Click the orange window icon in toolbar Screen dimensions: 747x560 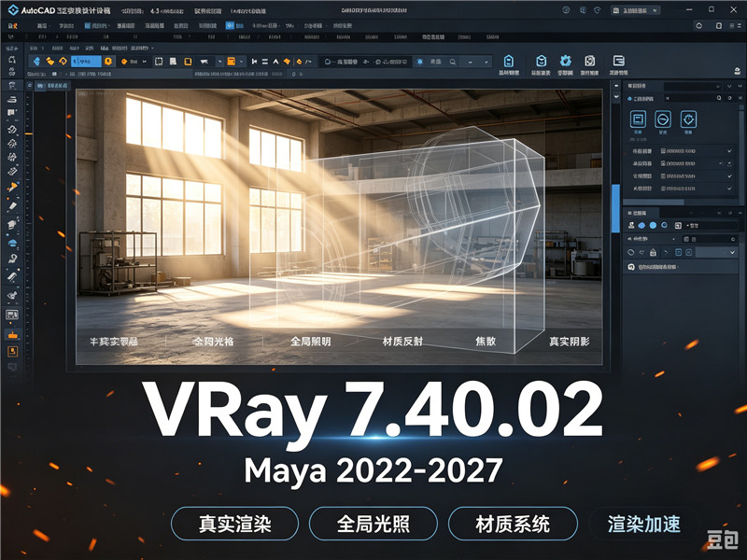[x=231, y=62]
